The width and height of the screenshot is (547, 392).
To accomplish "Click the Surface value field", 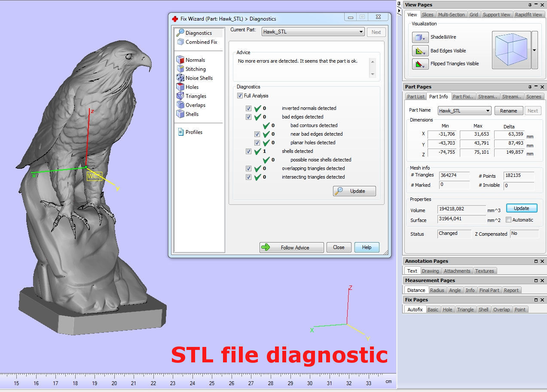I will pos(461,219).
